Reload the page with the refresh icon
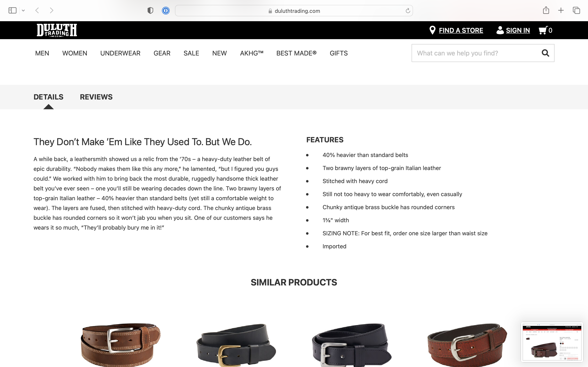Image resolution: width=588 pixels, height=367 pixels. (408, 11)
